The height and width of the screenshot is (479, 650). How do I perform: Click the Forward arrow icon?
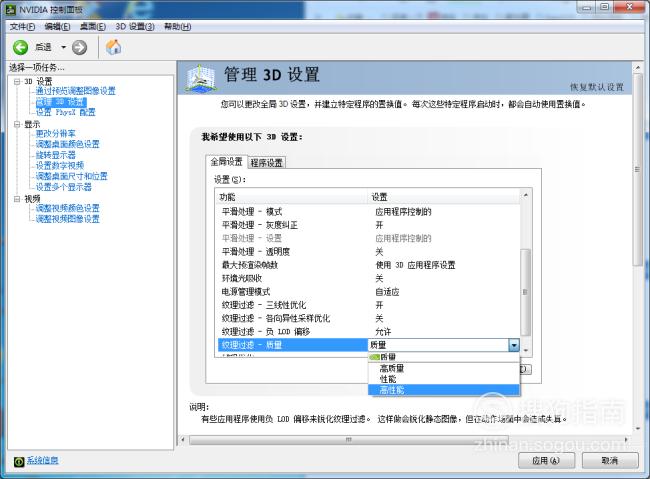[x=79, y=47]
